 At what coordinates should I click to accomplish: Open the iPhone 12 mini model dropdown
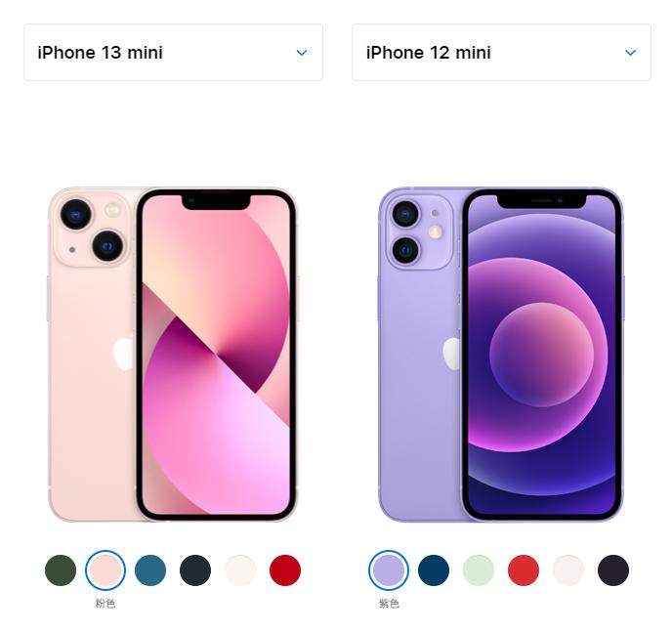tap(501, 53)
